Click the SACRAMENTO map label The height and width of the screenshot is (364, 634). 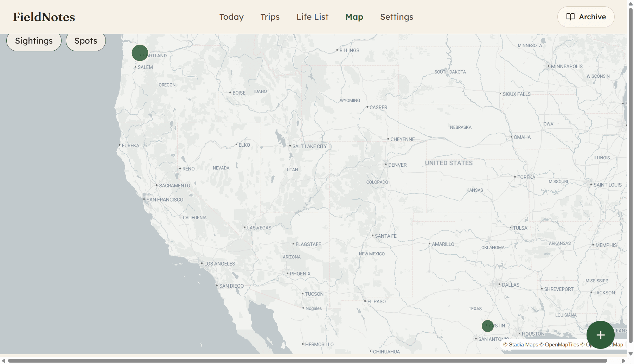175,186
